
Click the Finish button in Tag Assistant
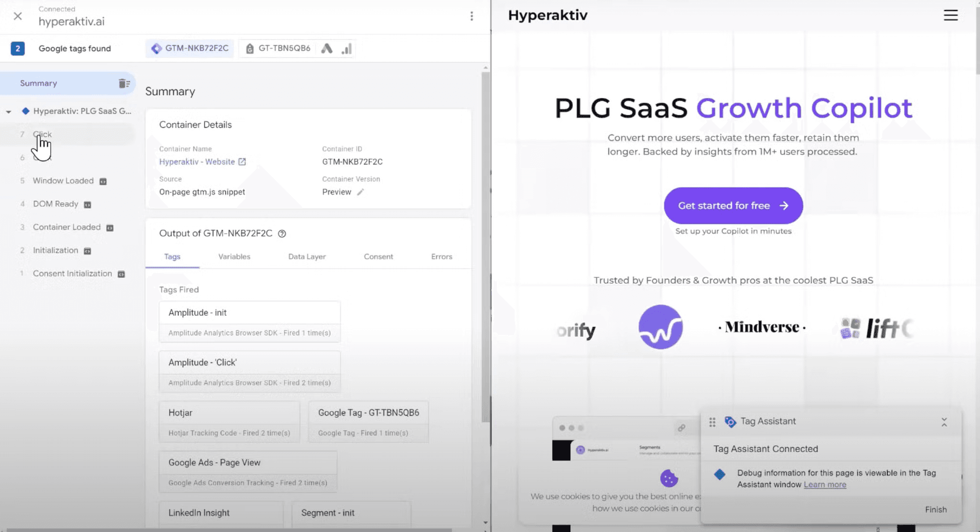[x=935, y=509]
